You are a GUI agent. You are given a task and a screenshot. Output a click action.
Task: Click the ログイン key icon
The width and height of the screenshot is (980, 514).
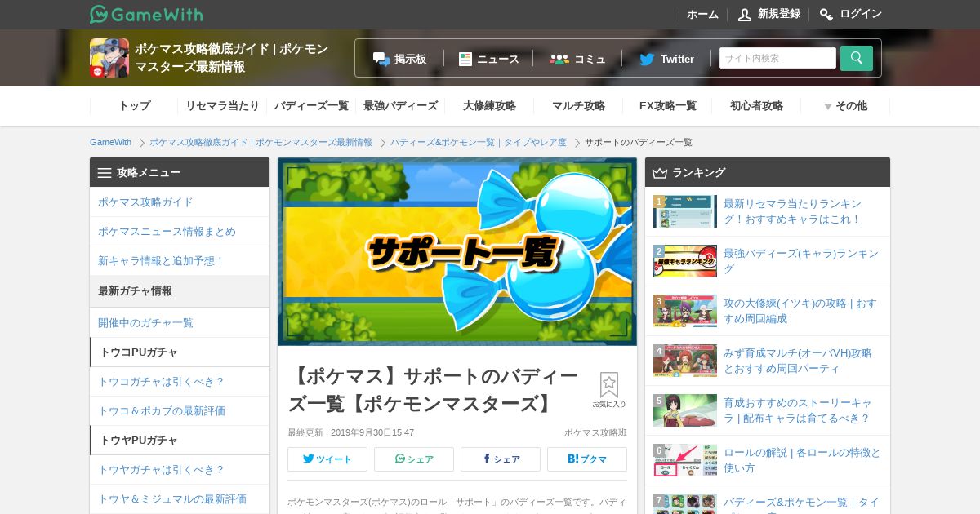coord(826,14)
